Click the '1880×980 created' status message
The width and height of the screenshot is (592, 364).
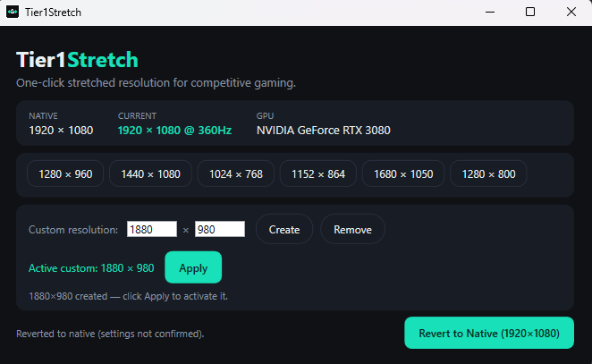129,296
